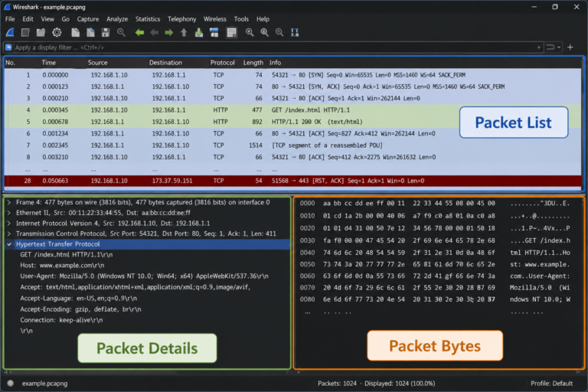The image size is (588, 392).
Task: Open the File menu
Action: [x=10, y=19]
